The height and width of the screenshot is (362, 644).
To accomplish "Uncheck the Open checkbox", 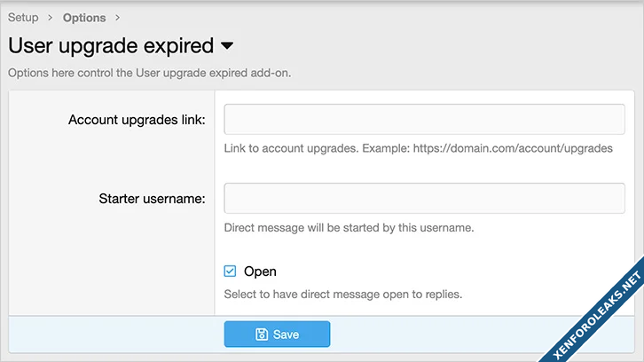I will coord(231,271).
